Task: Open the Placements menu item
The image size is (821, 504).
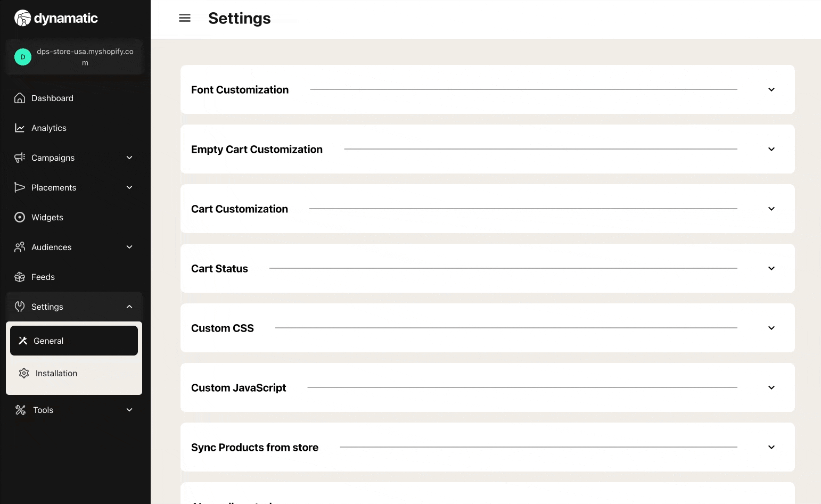Action: (54, 187)
